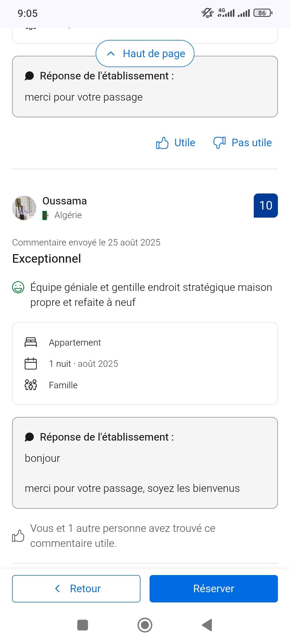Tap the thumbs-up icon beside Utile

click(x=162, y=143)
